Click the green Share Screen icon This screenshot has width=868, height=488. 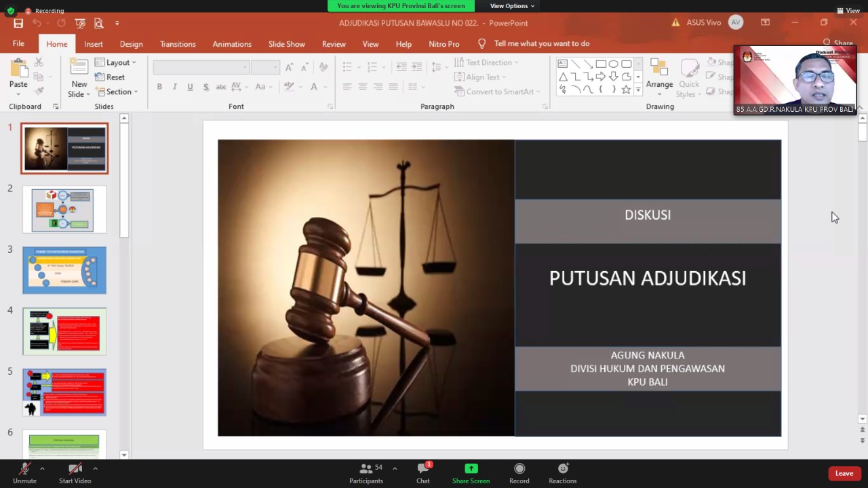(471, 469)
